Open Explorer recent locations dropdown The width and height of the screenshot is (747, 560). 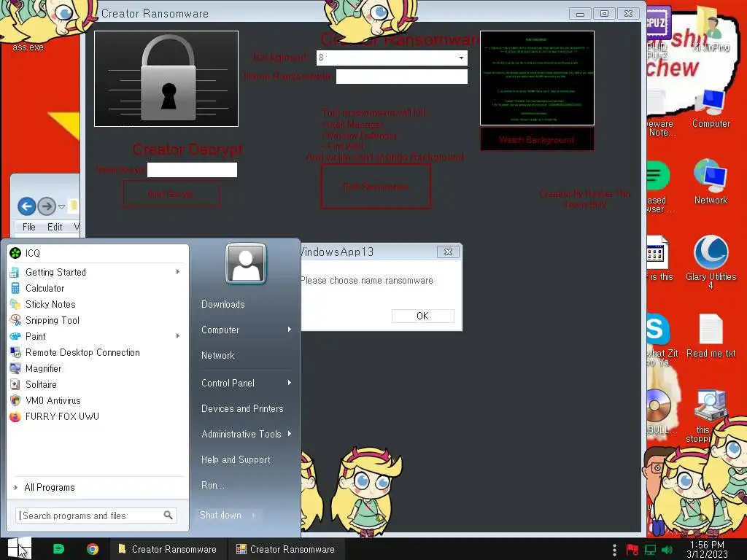61,206
